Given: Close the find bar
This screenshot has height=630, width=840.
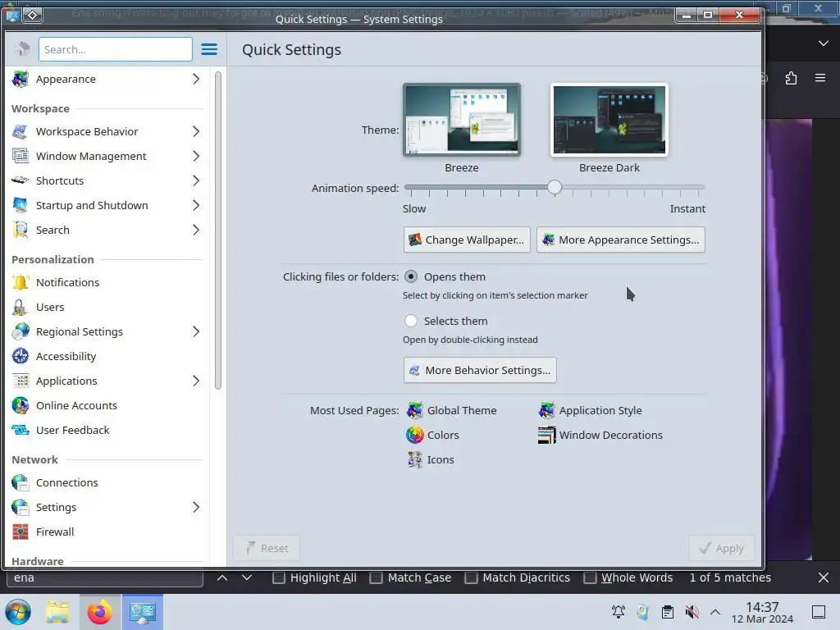Looking at the screenshot, I should click(x=824, y=577).
